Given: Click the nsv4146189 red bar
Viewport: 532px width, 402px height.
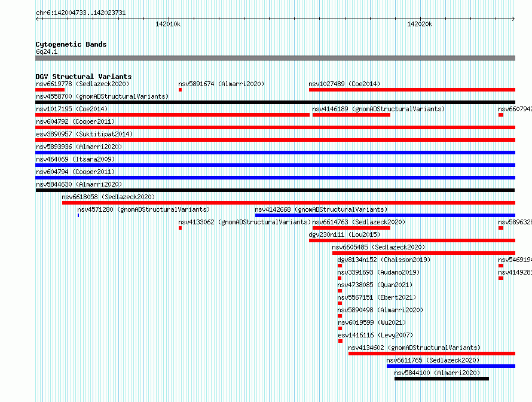Looking at the screenshot, I should [x=351, y=115].
